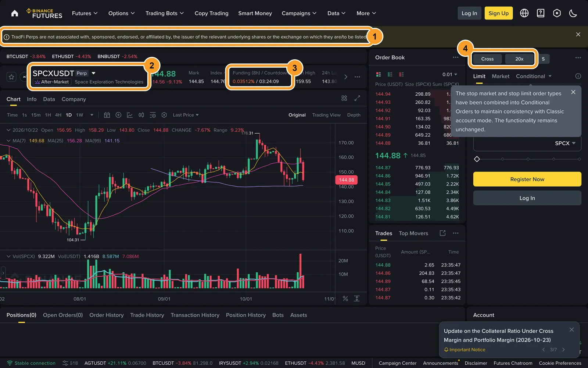588x368 pixels.
Task: Open order form more options menu
Action: click(578, 58)
